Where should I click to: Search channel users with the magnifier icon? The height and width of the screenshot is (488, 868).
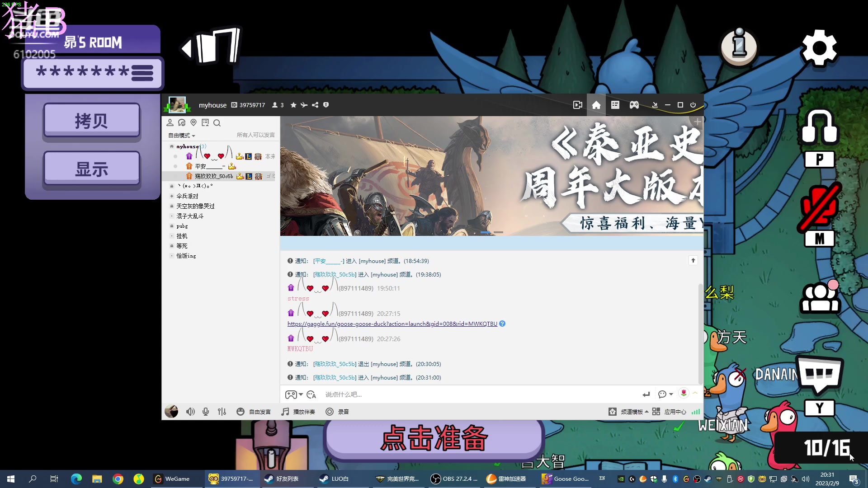pos(217,123)
